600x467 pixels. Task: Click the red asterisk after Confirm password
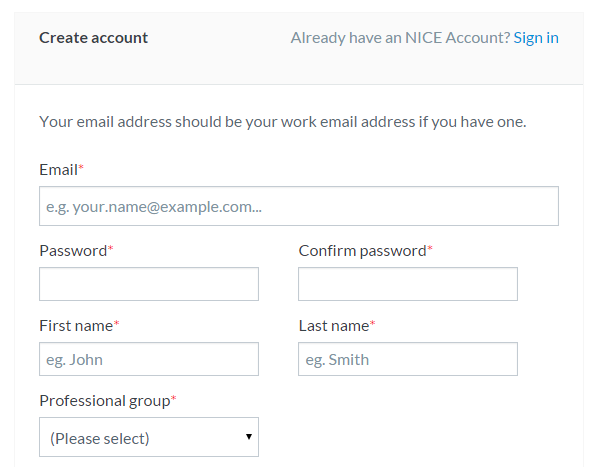point(430,249)
